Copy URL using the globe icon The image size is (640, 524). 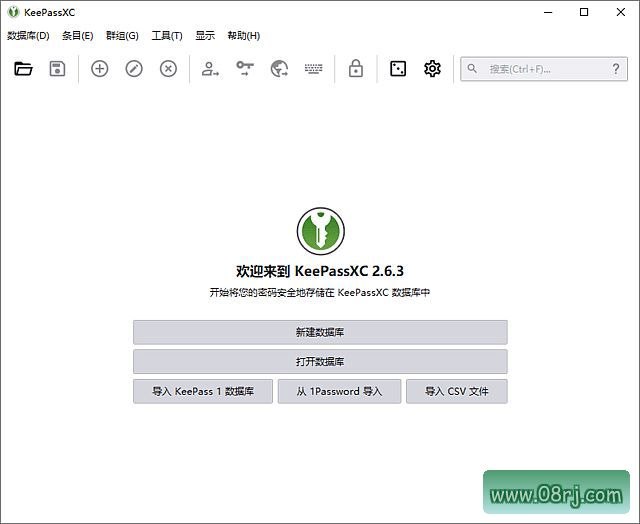click(279, 69)
